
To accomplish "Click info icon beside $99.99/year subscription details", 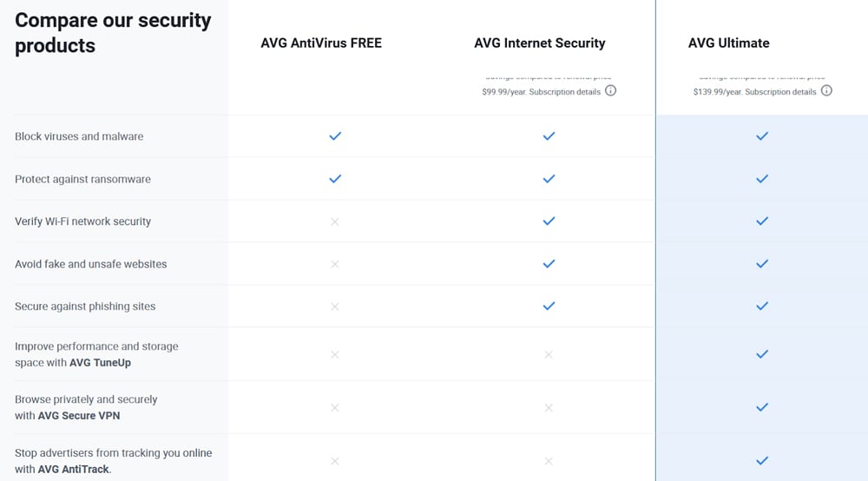I will point(611,91).
